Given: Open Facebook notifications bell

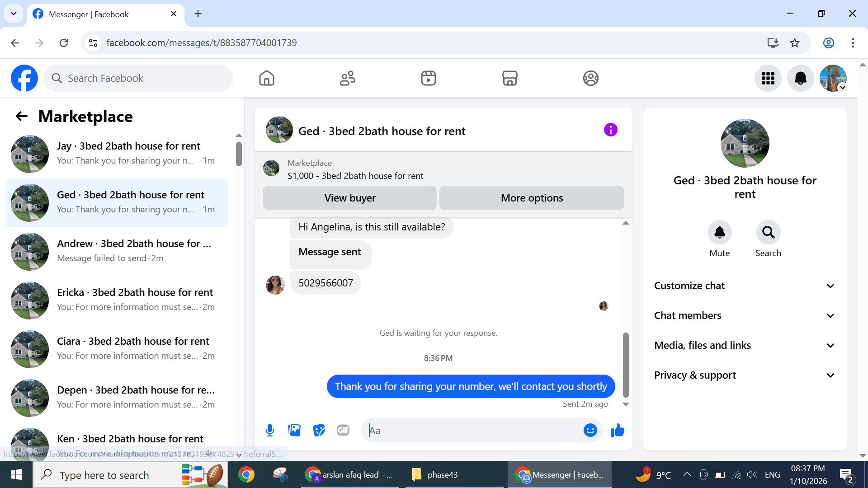Looking at the screenshot, I should (x=800, y=78).
